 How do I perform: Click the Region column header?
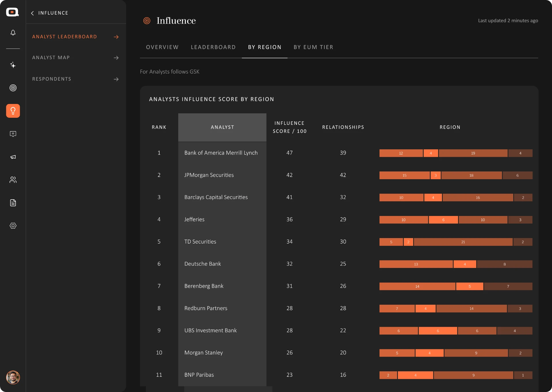coord(450,127)
